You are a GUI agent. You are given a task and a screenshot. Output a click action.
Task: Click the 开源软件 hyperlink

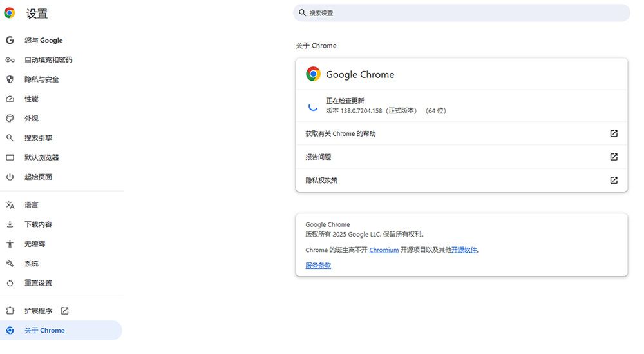click(464, 250)
